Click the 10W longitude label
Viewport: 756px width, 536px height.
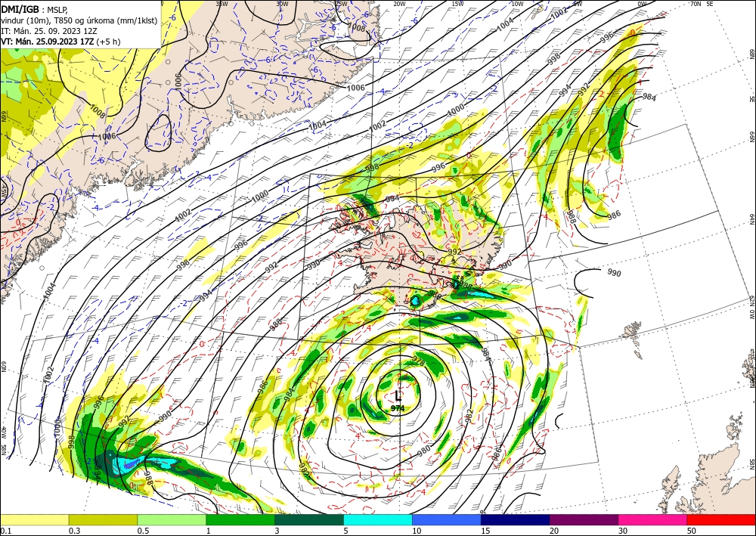(x=517, y=4)
